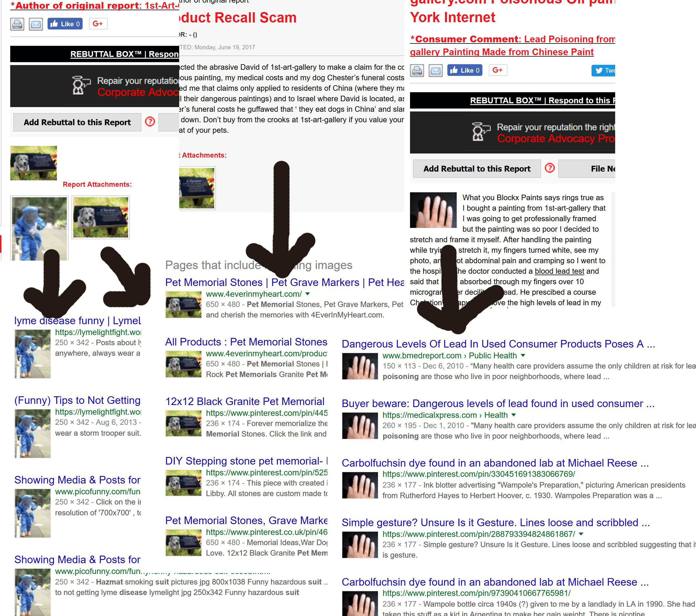Open the Add Rebuttal to this Report right

tap(476, 169)
